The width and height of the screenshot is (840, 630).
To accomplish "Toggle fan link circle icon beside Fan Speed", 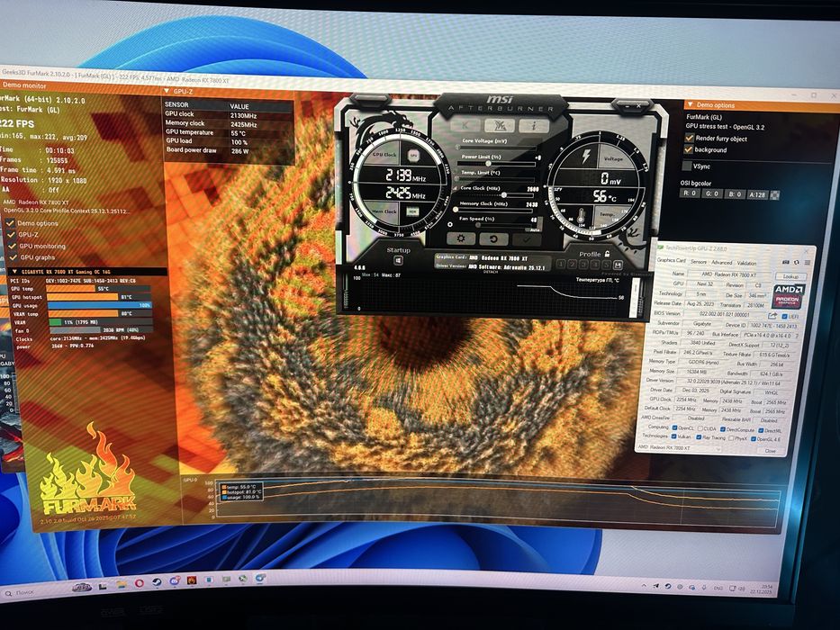I will pos(450,224).
